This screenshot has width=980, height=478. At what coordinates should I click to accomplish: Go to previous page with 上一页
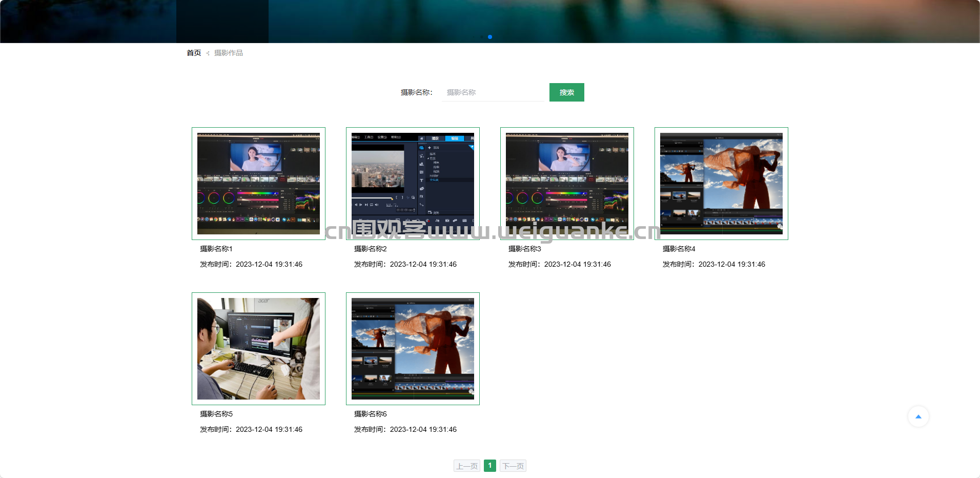tap(466, 466)
